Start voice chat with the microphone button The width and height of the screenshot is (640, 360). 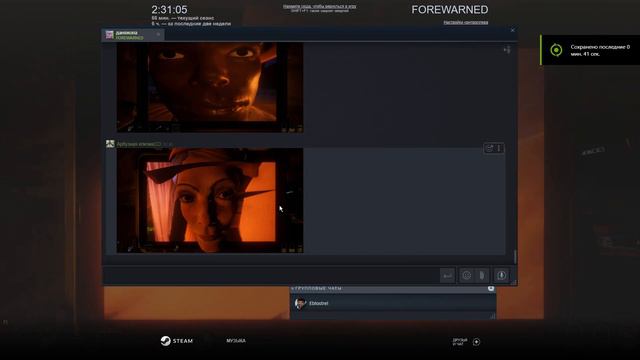[x=502, y=276]
